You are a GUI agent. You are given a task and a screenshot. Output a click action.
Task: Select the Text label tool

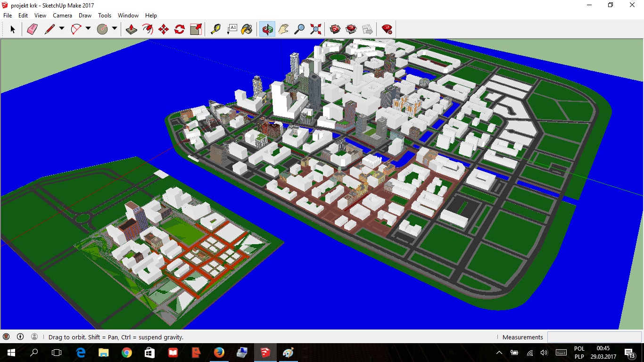(231, 30)
